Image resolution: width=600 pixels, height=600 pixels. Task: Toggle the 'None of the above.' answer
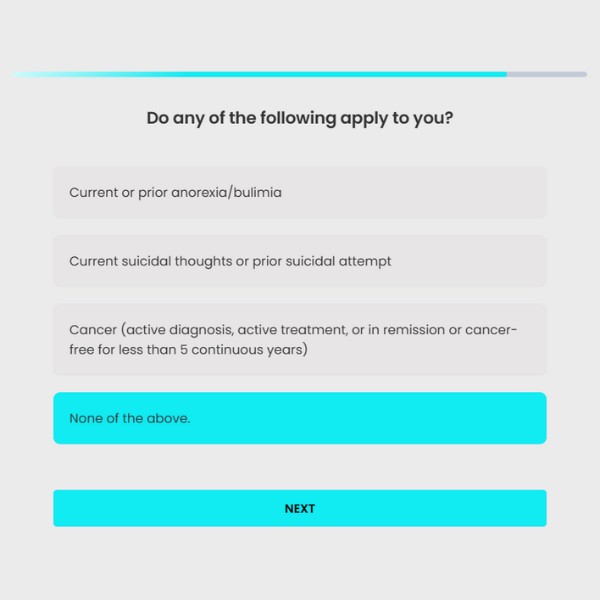point(300,418)
